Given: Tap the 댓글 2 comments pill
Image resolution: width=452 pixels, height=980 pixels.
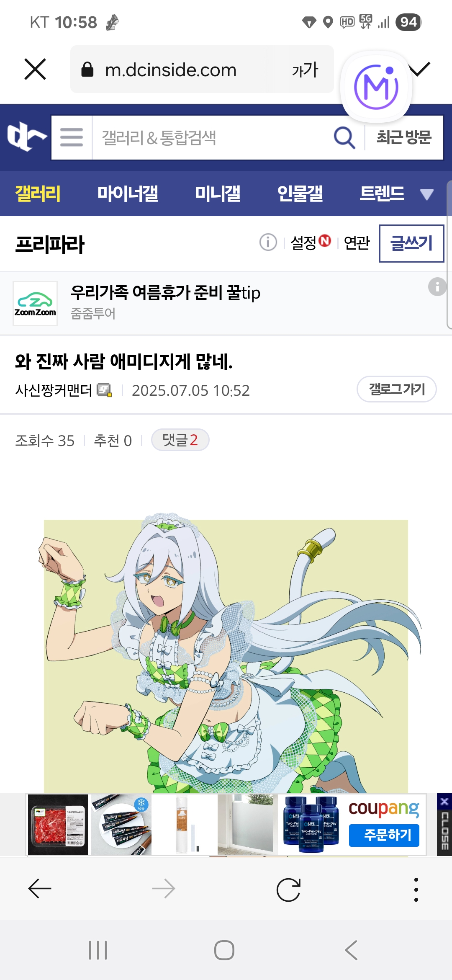Looking at the screenshot, I should tap(180, 440).
